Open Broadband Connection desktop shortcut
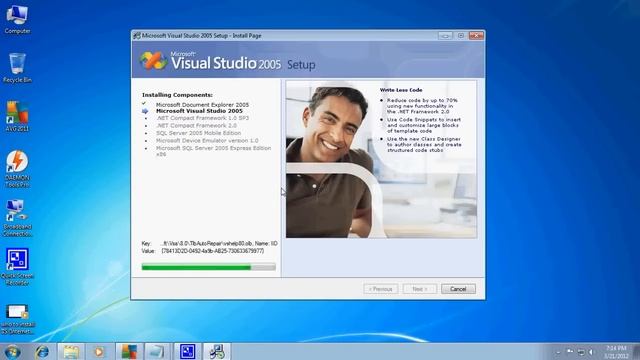 (x=17, y=218)
